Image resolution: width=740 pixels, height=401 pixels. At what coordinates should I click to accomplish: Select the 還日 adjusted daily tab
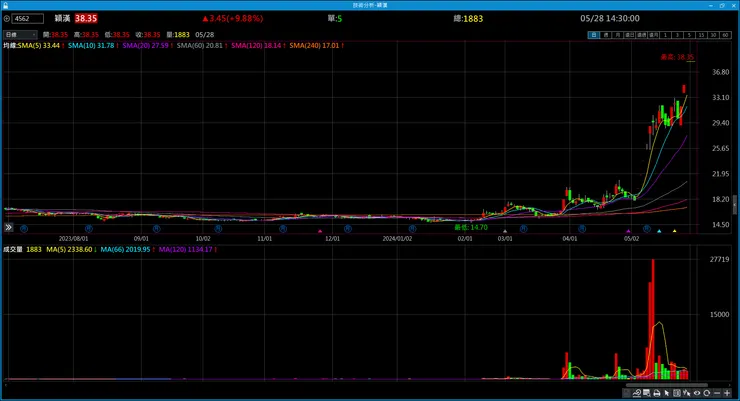(630, 35)
